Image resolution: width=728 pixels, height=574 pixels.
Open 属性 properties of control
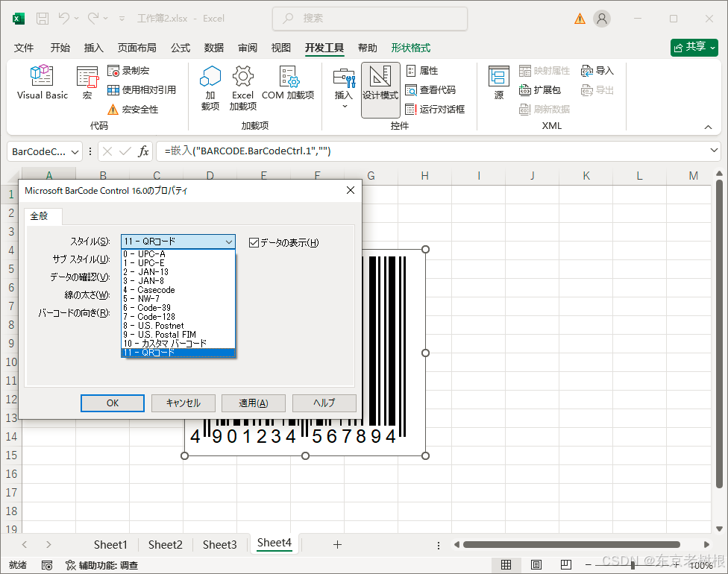click(x=422, y=71)
